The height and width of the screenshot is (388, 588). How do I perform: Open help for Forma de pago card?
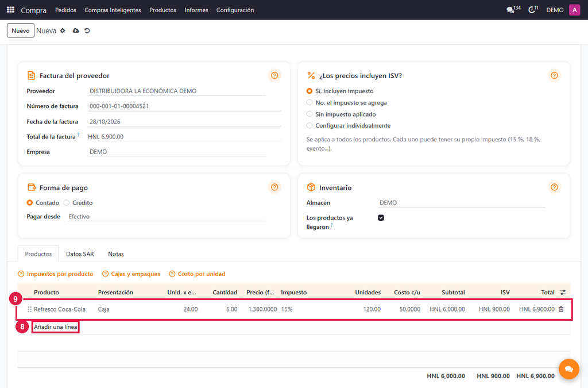(x=274, y=187)
